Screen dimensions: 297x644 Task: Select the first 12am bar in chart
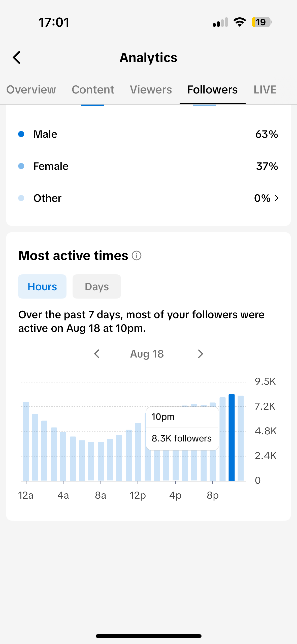tap(26, 441)
